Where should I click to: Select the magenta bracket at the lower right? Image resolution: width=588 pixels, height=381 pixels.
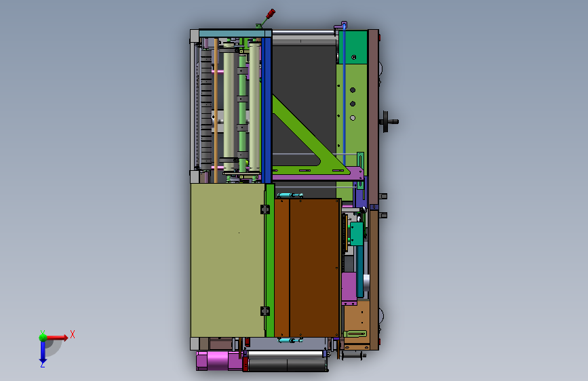click(349, 288)
